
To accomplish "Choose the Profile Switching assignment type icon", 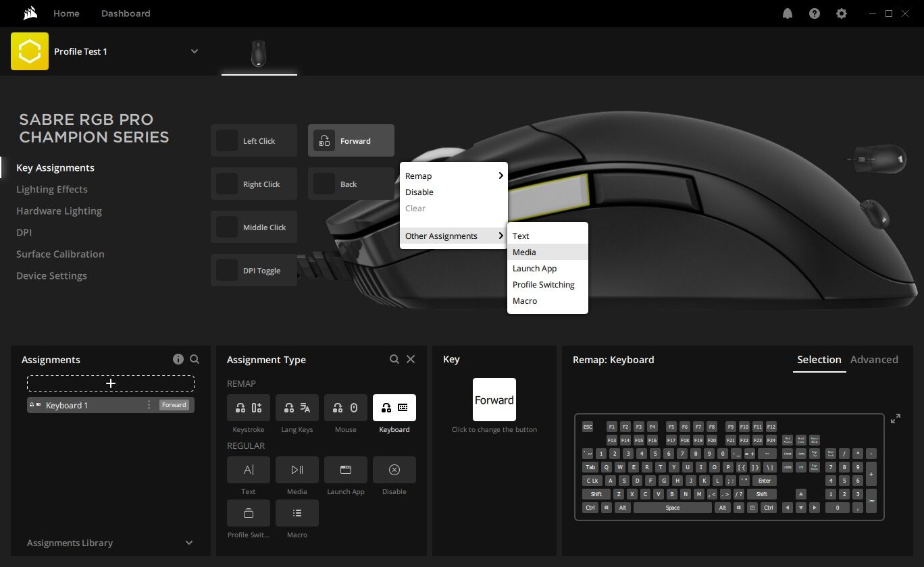I will pos(249,513).
